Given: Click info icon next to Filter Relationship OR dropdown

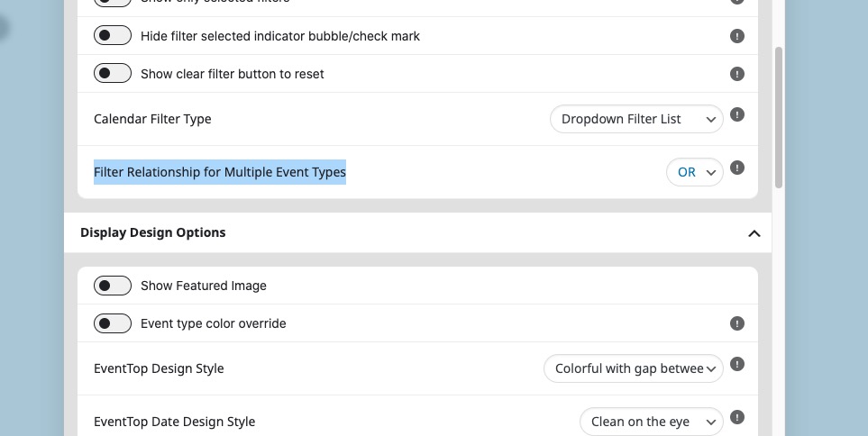Looking at the screenshot, I should coord(736,168).
